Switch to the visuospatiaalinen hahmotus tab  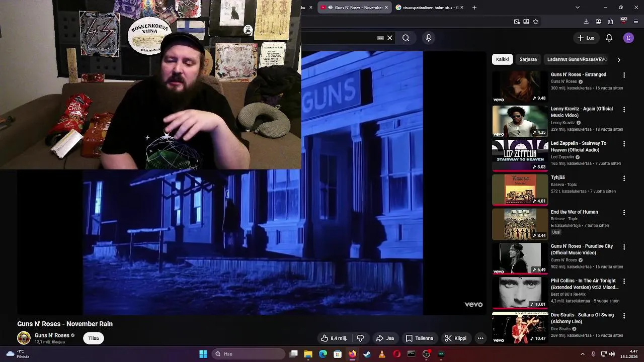(427, 8)
